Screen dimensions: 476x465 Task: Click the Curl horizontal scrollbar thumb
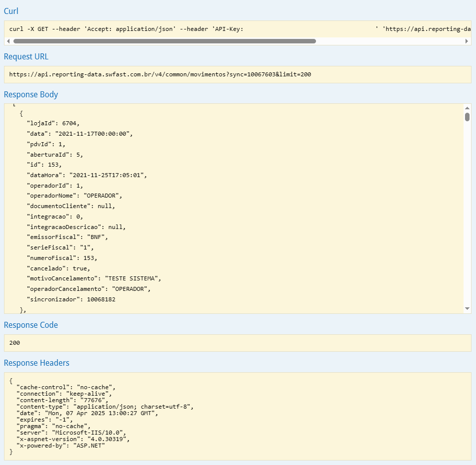coord(164,41)
